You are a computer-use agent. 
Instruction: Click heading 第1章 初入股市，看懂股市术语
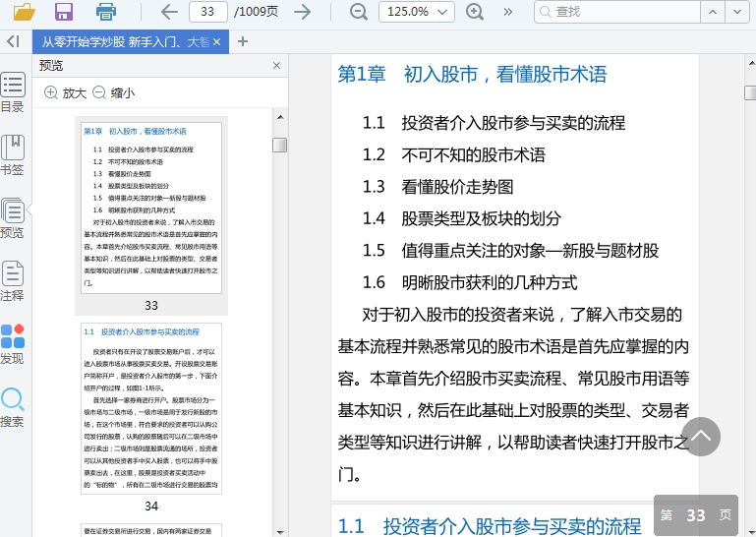(472, 75)
